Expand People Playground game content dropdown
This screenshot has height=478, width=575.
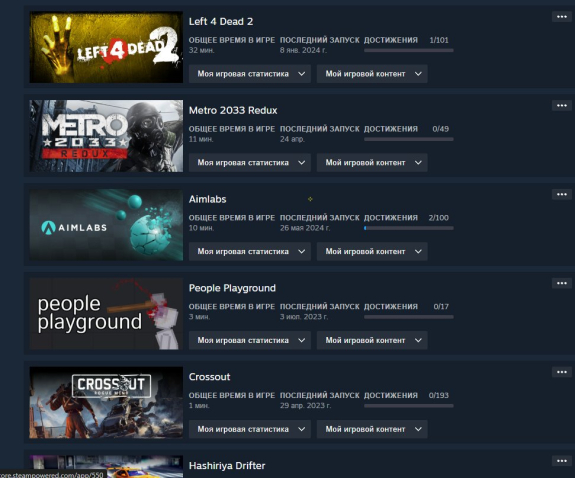[372, 340]
